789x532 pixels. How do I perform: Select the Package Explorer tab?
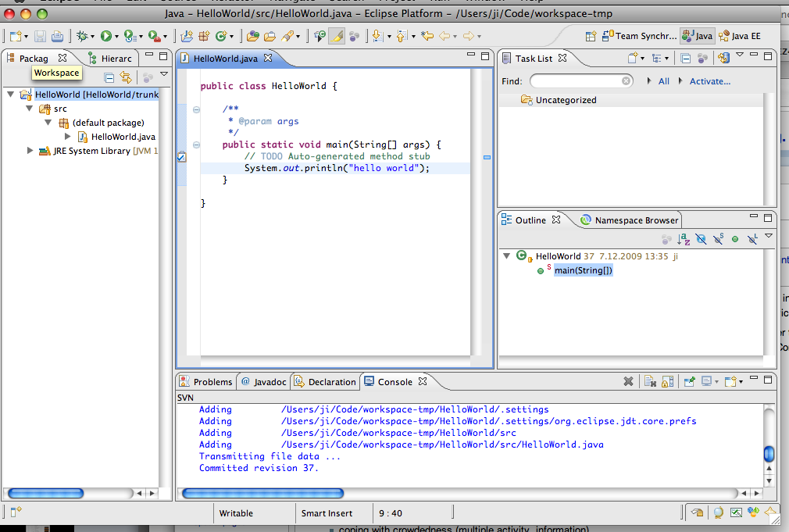34,59
